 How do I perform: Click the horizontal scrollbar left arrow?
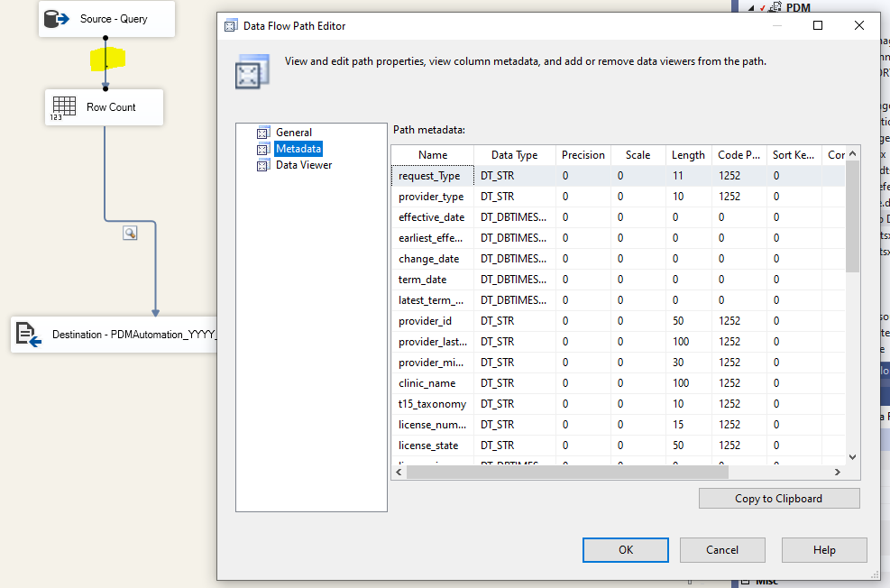[x=399, y=473]
